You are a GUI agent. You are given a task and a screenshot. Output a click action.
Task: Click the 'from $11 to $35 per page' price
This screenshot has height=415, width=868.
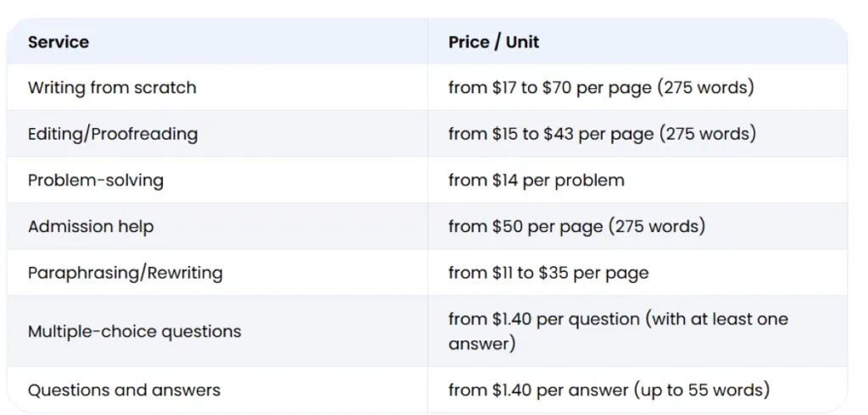click(x=548, y=273)
